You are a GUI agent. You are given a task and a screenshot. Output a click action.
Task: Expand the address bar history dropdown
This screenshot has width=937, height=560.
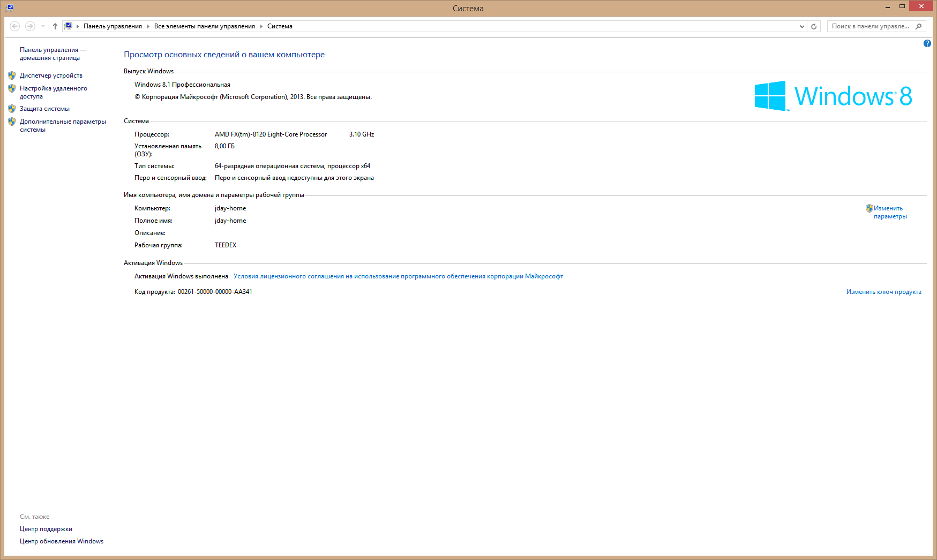click(802, 26)
